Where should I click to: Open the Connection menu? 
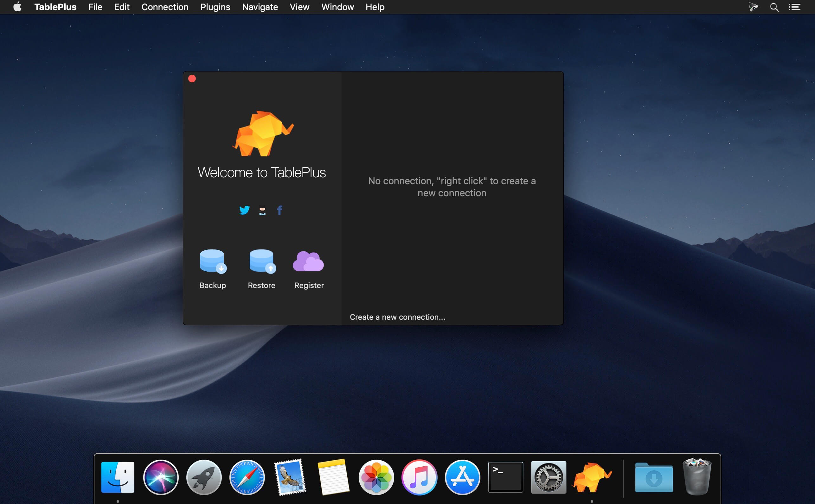point(165,7)
